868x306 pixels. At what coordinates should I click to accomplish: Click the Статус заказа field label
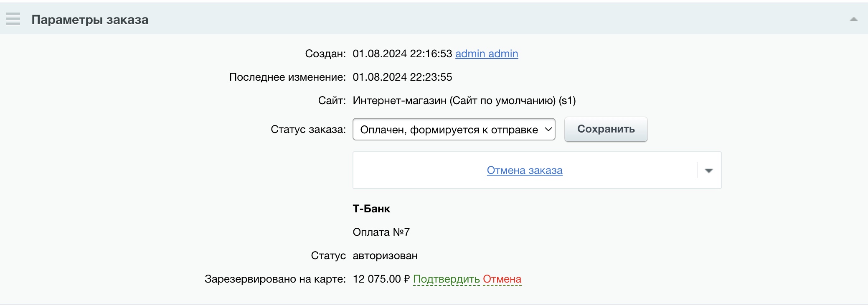click(x=308, y=130)
